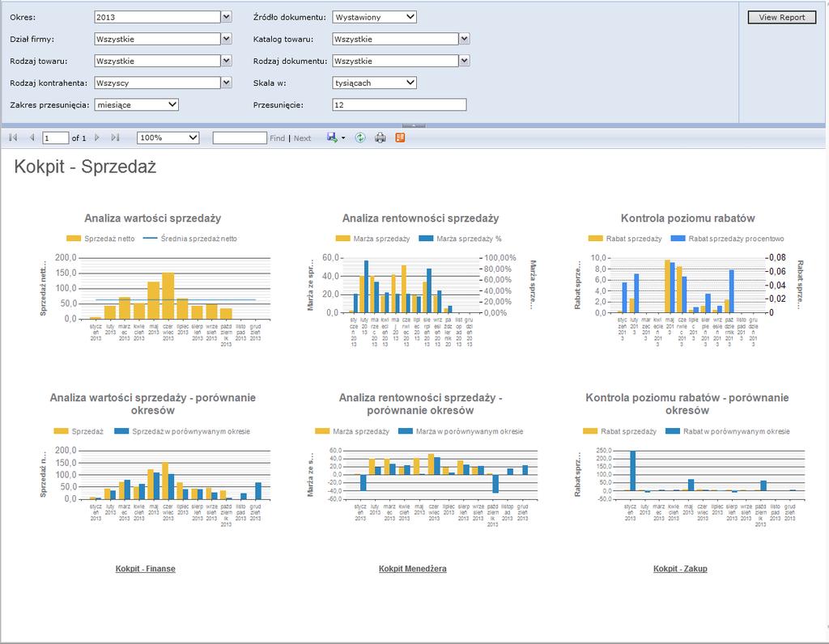Viewport: 829px width, 644px height.
Task: Collapse the parameters panel splitter handle
Action: pyautogui.click(x=414, y=125)
